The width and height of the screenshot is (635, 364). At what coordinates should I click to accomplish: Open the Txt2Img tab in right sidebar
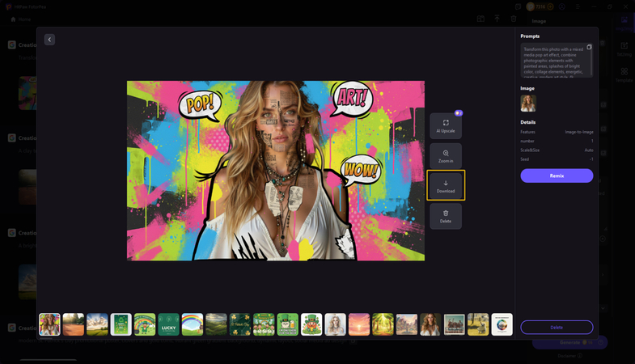(624, 49)
